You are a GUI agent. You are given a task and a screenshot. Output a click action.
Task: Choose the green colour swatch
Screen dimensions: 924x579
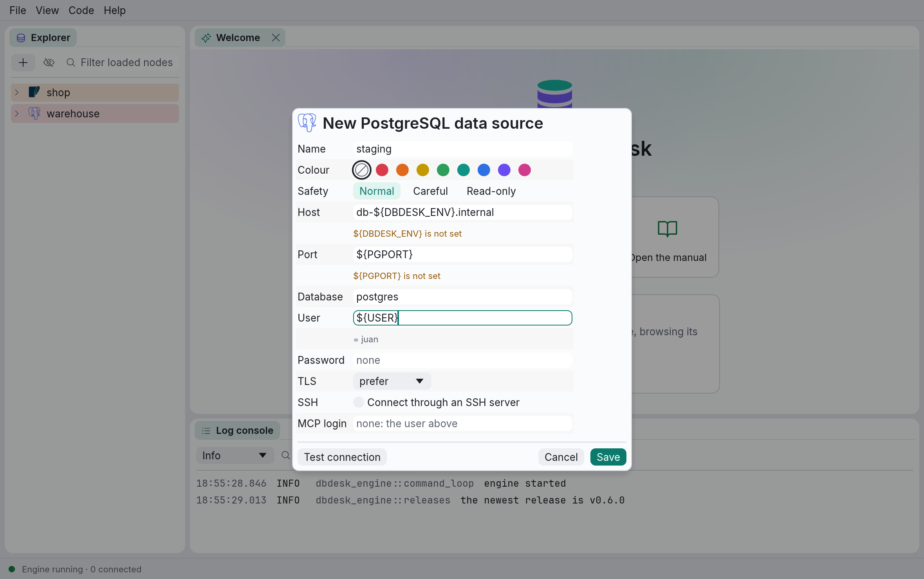click(x=443, y=170)
